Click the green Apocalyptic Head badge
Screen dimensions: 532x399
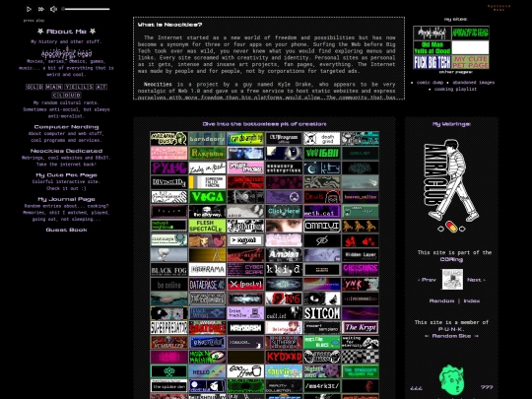(470, 33)
